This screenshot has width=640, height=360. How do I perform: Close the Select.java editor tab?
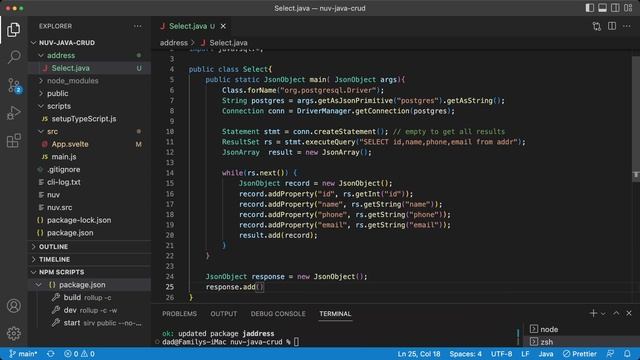tap(223, 26)
